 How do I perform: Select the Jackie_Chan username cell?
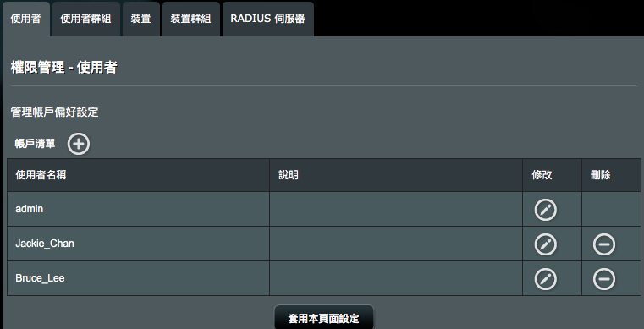tap(139, 244)
